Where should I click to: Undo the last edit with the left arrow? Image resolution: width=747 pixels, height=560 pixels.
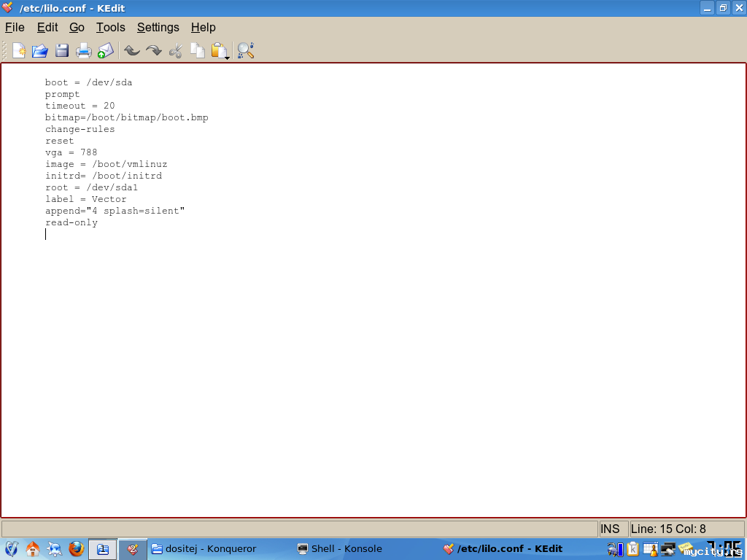pos(132,50)
